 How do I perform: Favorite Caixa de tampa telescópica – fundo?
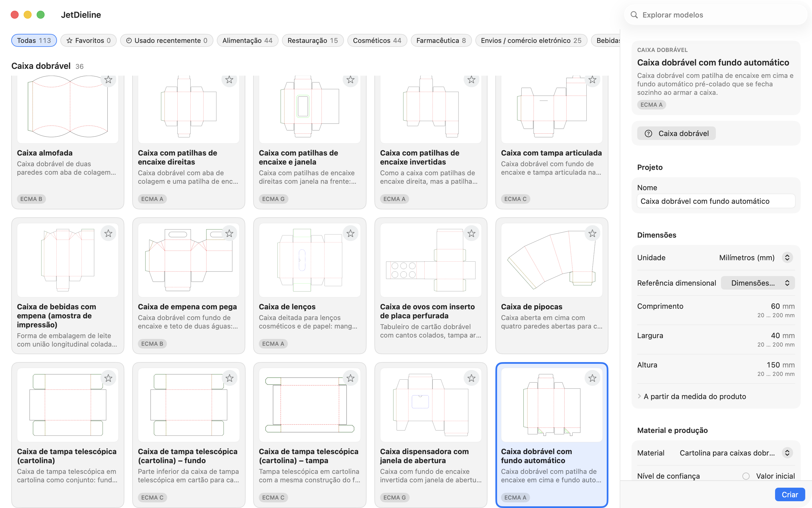click(x=229, y=378)
